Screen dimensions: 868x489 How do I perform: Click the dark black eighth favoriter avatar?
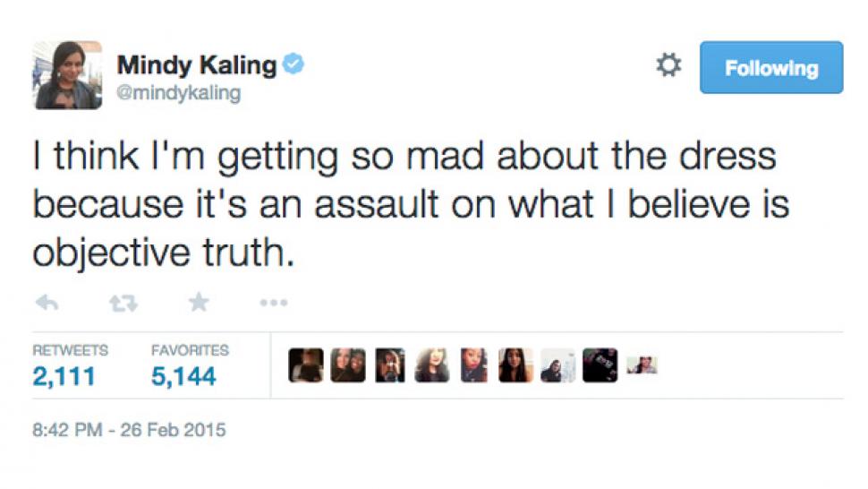(600, 365)
